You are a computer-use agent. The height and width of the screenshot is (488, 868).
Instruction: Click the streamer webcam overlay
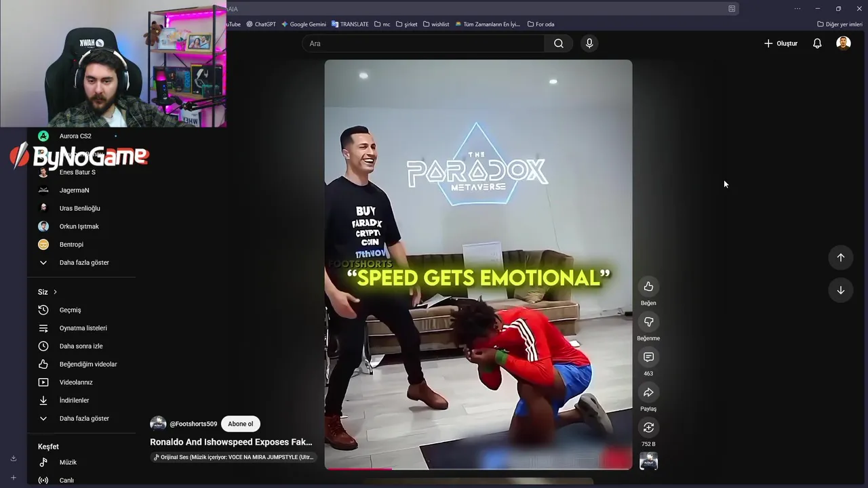[113, 64]
